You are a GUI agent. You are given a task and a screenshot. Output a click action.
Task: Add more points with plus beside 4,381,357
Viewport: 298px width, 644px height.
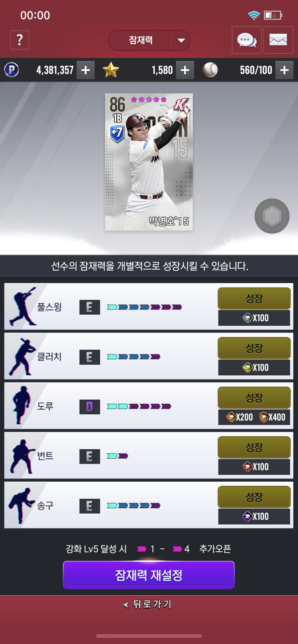[x=86, y=70]
